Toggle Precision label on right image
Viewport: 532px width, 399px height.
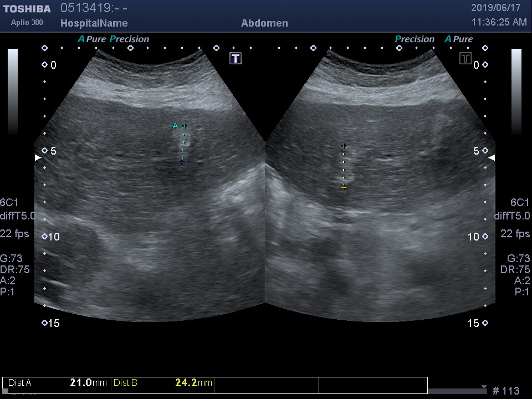pyautogui.click(x=415, y=39)
